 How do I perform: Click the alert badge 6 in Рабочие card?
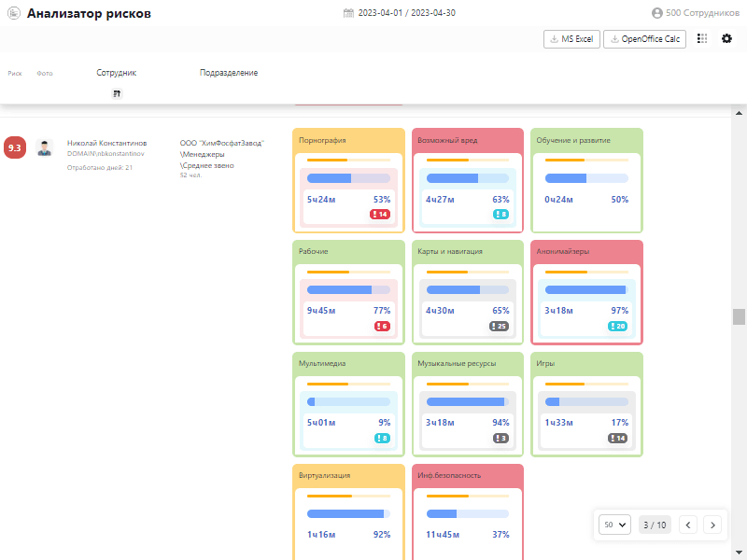381,327
